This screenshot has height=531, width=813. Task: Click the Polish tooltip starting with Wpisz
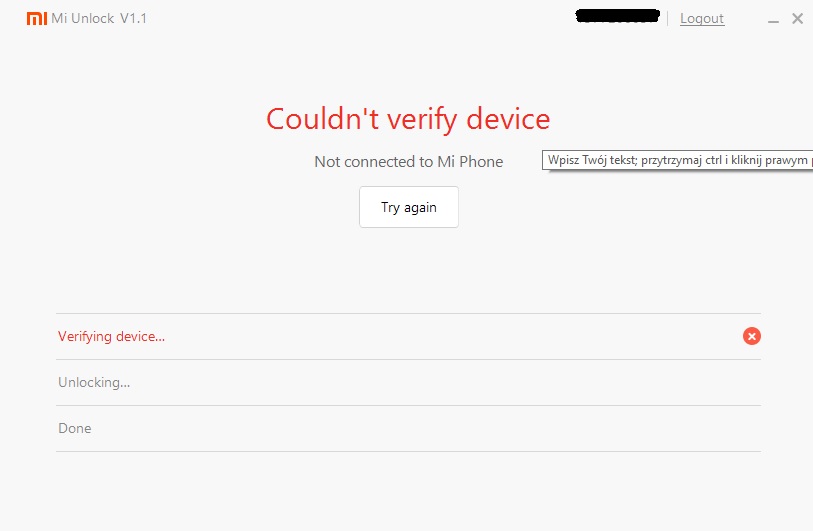point(678,160)
